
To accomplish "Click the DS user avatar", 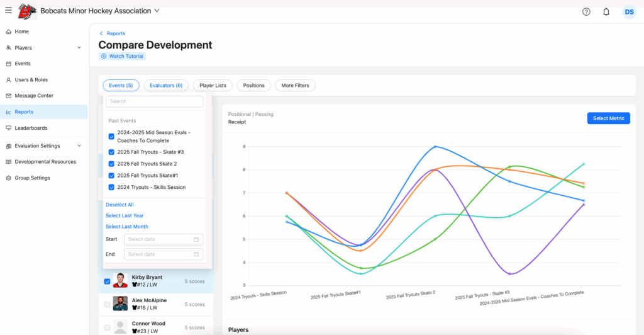I will pyautogui.click(x=629, y=11).
